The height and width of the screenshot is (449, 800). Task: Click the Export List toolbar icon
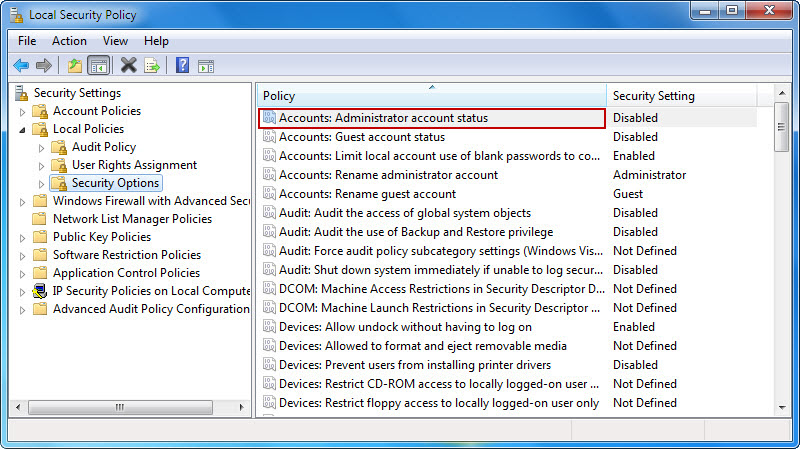[152, 66]
